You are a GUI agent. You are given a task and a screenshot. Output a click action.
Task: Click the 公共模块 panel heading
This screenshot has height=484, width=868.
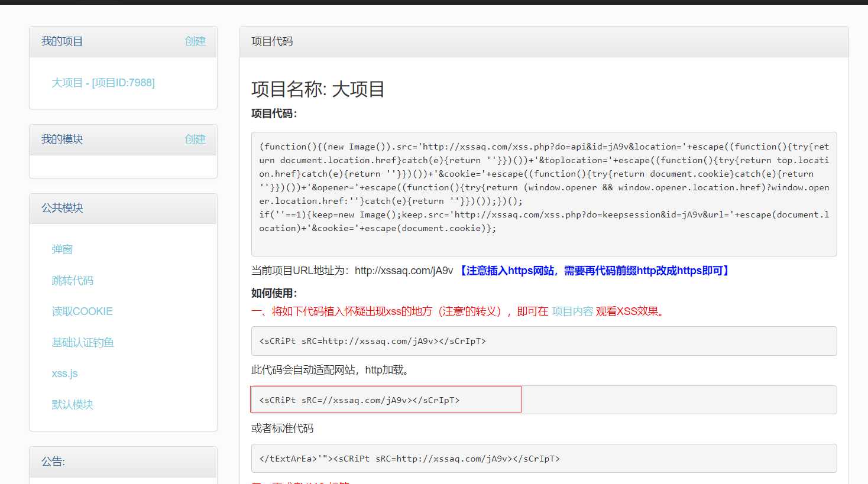tap(62, 208)
